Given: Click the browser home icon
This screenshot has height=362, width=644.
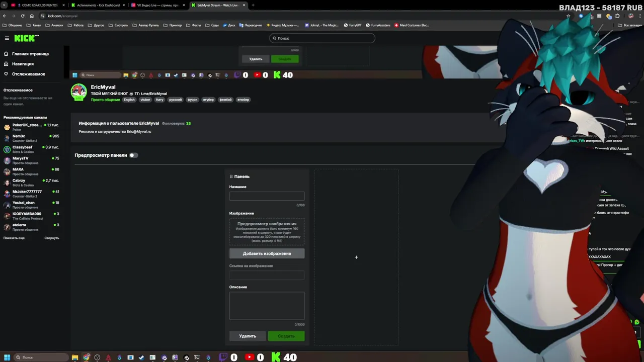Looking at the screenshot, I should point(32,16).
